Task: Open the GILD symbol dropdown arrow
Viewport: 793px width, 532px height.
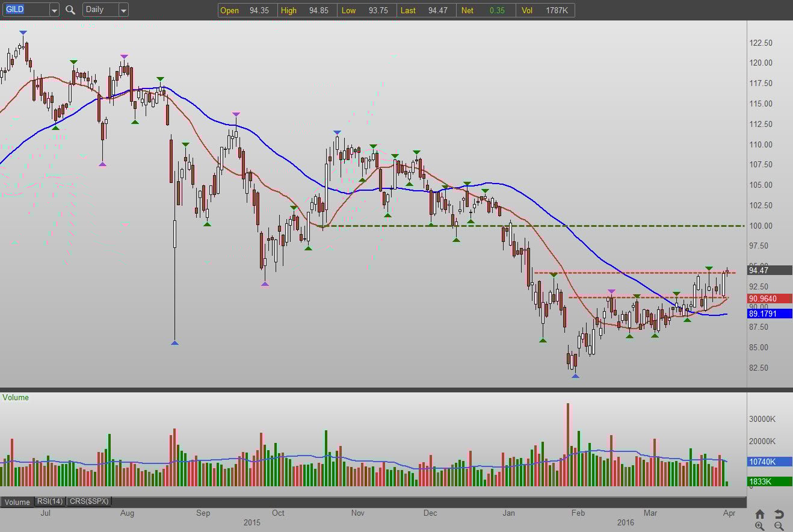Action: (54, 10)
